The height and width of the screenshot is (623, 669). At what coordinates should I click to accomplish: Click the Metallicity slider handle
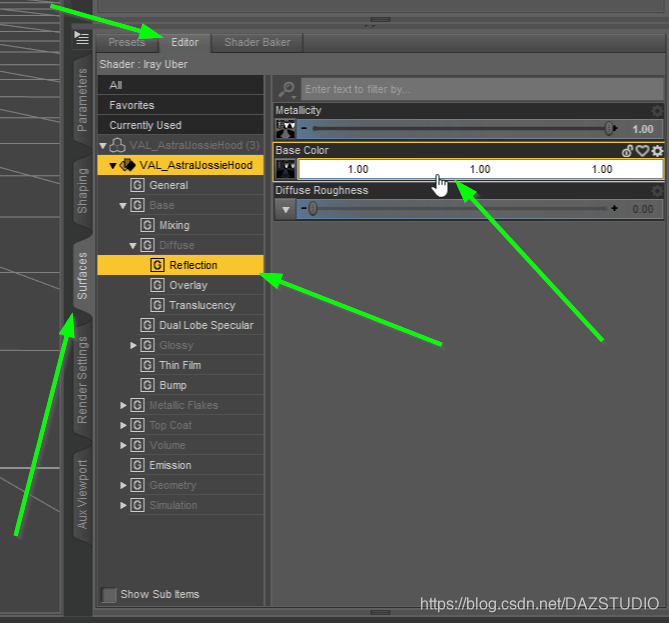pyautogui.click(x=610, y=128)
